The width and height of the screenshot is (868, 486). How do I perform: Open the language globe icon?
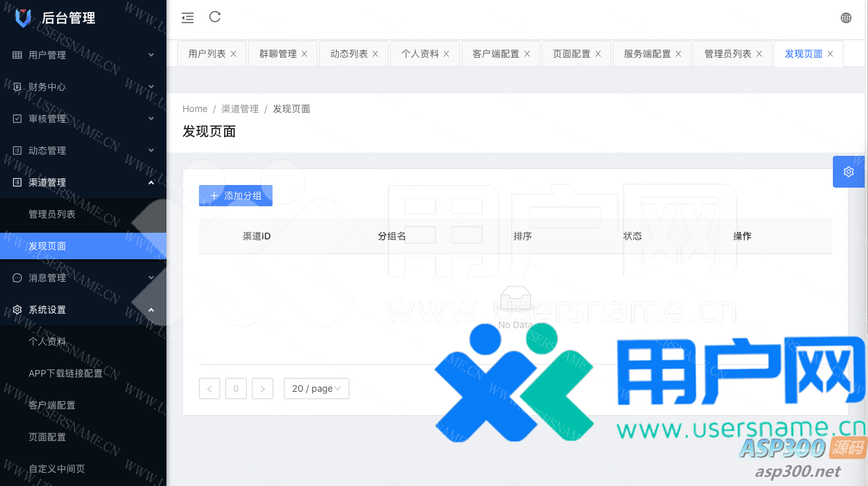point(846,18)
